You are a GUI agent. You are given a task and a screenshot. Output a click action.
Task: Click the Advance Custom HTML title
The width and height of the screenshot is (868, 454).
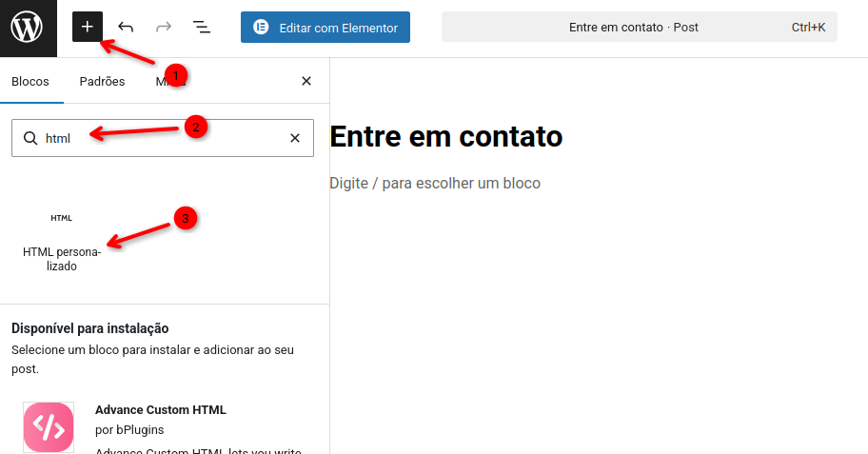click(x=161, y=410)
